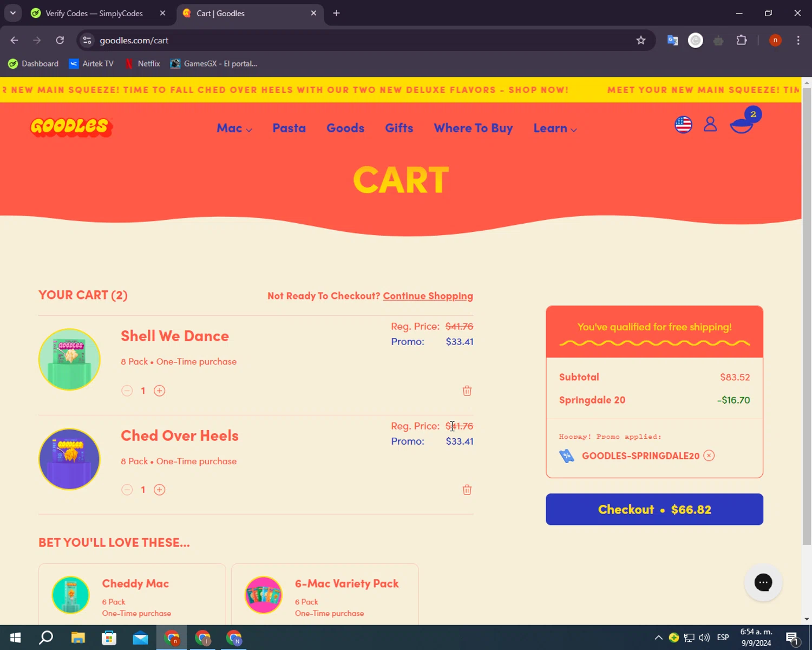Open the Ched Over Heels product link
812x650 pixels.
pos(180,435)
